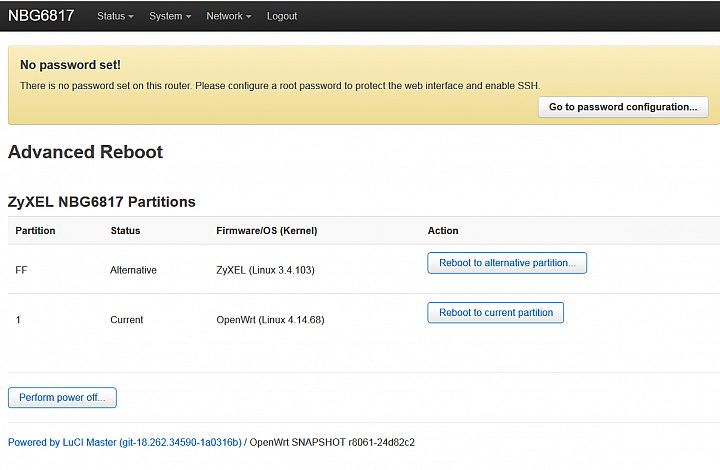Click the no-password warning message text
Screen dimensions: 720x470
(280, 86)
